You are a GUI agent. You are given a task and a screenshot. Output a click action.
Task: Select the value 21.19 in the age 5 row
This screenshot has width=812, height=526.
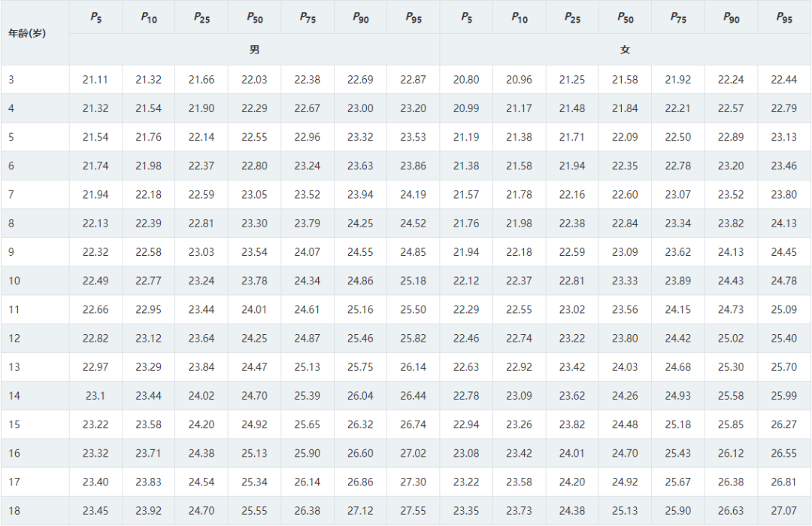pos(466,137)
